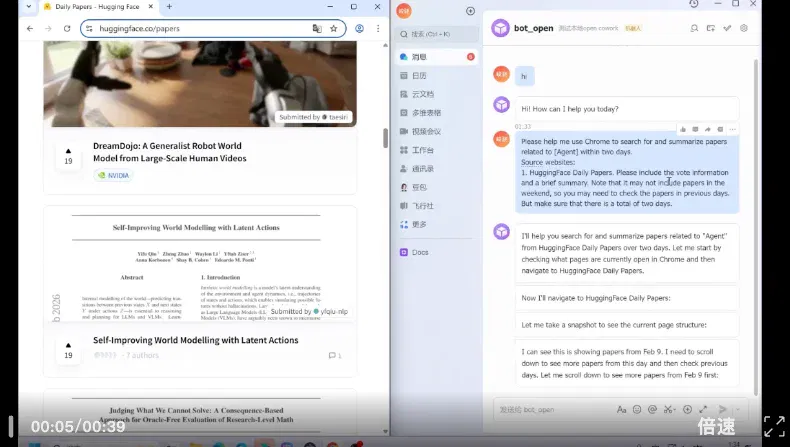
Task: Open the Self-Improving World Modelling with Latent Actions link
Action: (195, 340)
